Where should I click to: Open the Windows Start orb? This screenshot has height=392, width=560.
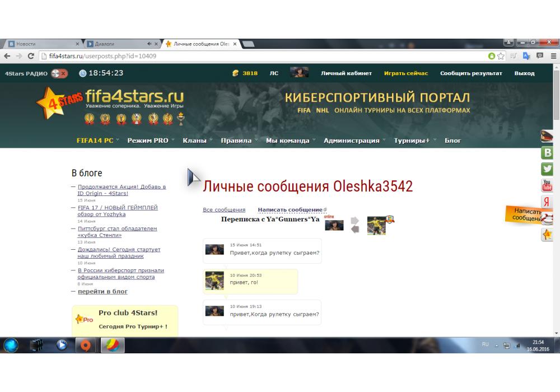coord(11,345)
